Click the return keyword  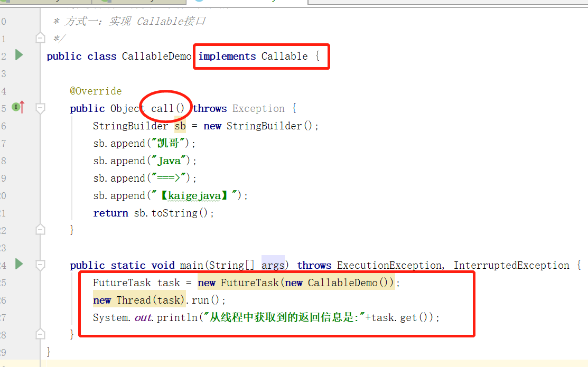[x=110, y=213]
